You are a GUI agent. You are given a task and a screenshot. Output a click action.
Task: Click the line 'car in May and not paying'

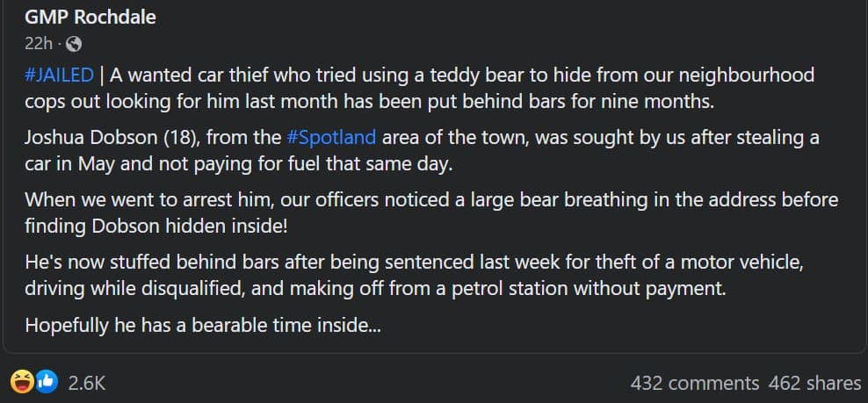pyautogui.click(x=239, y=166)
